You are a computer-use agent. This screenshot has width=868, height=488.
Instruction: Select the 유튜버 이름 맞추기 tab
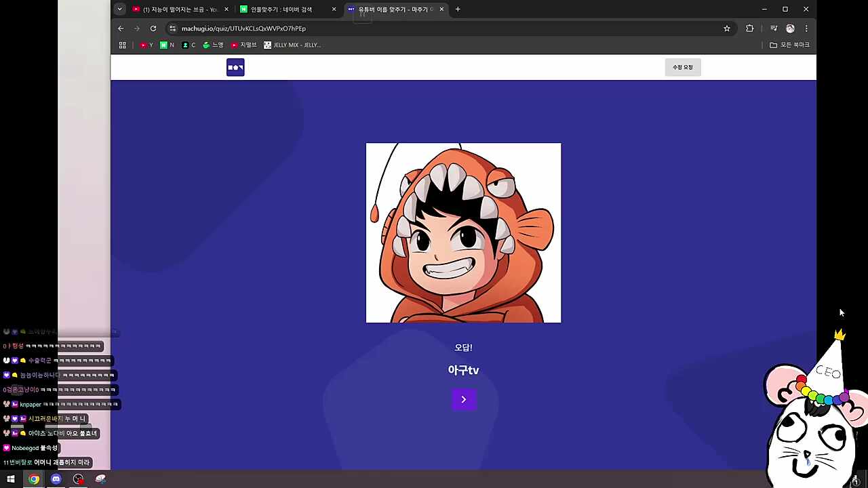[x=394, y=9]
